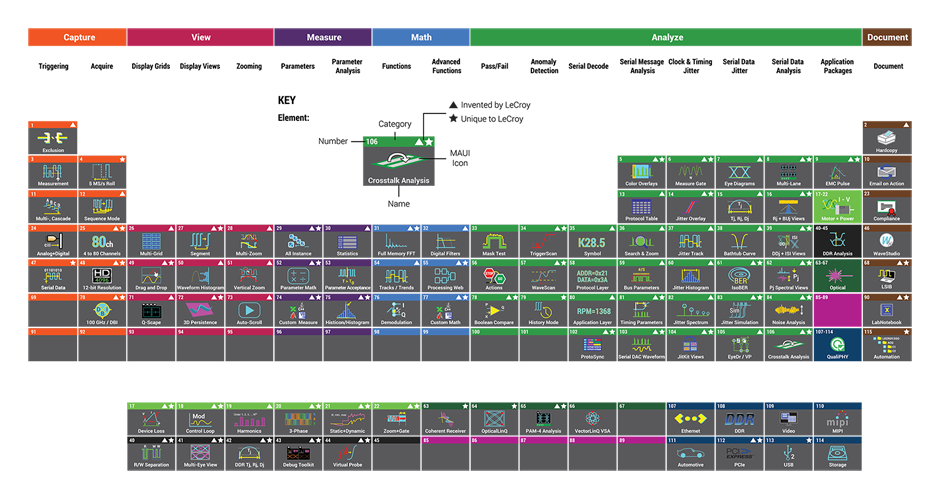The image size is (940, 499).
Task: Open the Automation element number 115
Action: [x=887, y=345]
